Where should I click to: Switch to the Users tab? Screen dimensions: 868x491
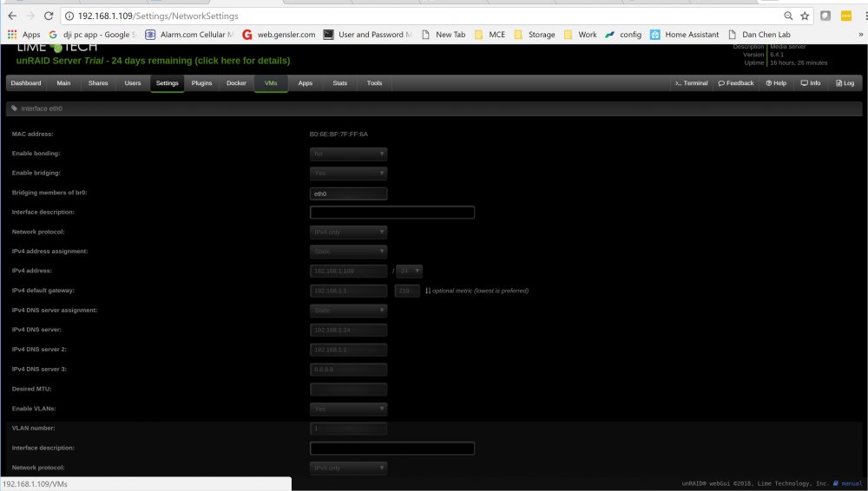133,83
